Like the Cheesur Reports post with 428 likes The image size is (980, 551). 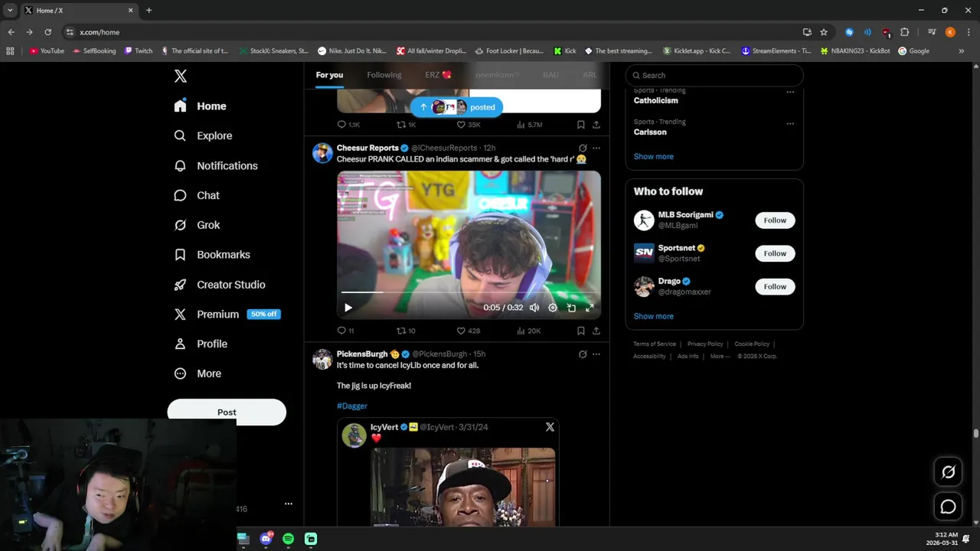pos(468,331)
